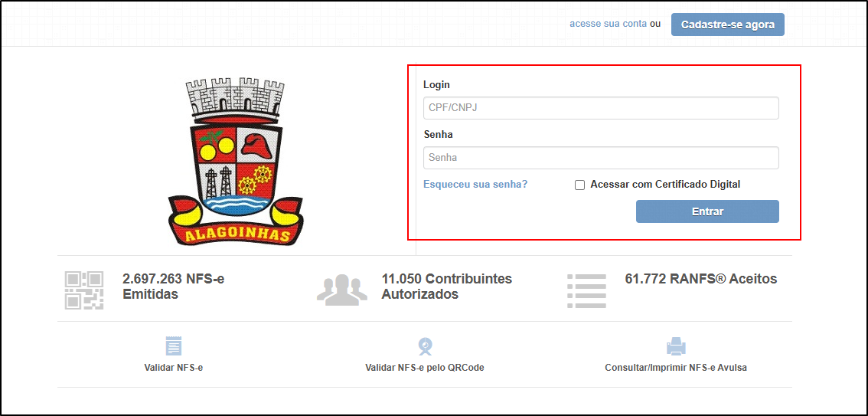Click the Senha label above password field
This screenshot has height=416, width=868.
tap(439, 135)
